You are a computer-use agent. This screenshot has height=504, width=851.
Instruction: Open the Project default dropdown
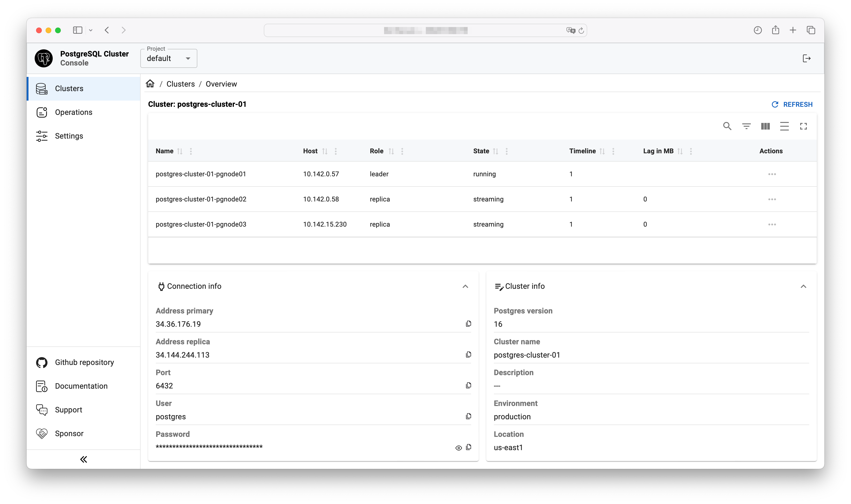click(x=169, y=58)
